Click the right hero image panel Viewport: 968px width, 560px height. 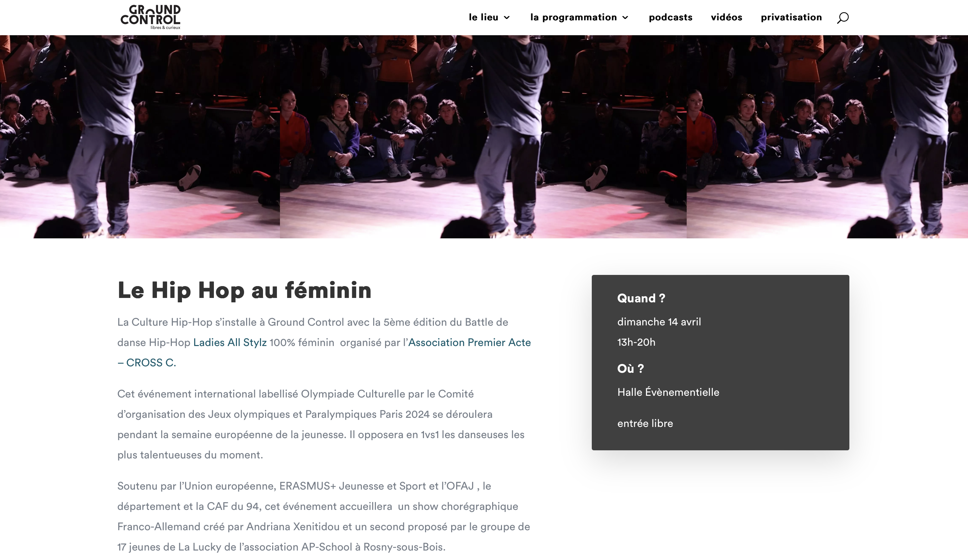[827, 137]
